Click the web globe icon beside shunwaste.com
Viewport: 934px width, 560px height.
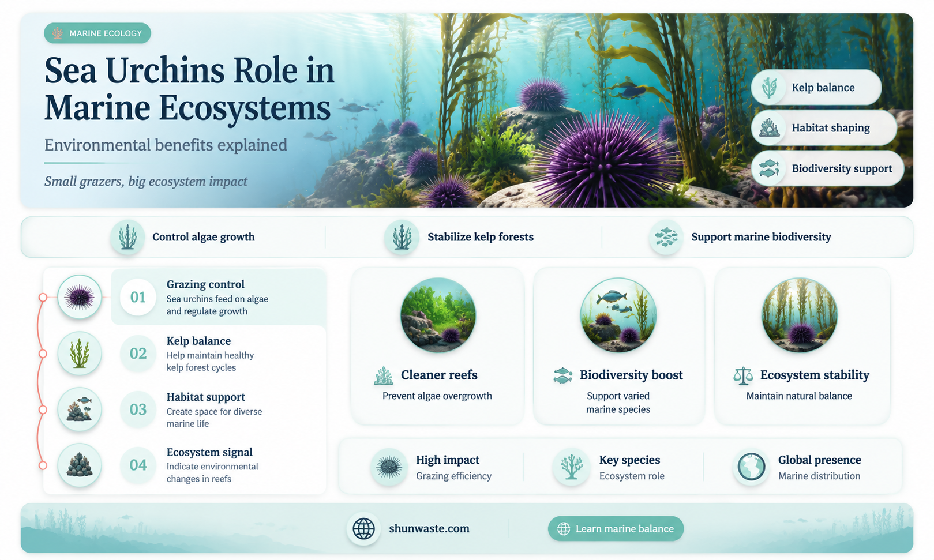tap(363, 529)
